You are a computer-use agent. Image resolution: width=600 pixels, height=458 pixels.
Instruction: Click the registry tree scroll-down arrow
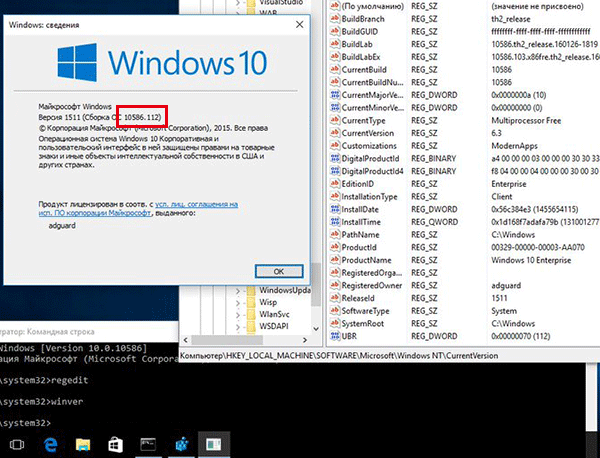coord(316,329)
